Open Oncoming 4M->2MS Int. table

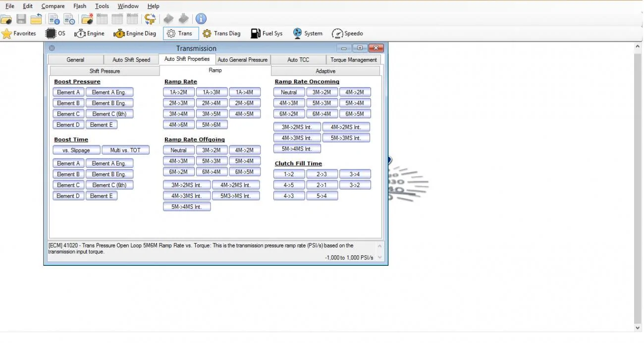click(346, 127)
